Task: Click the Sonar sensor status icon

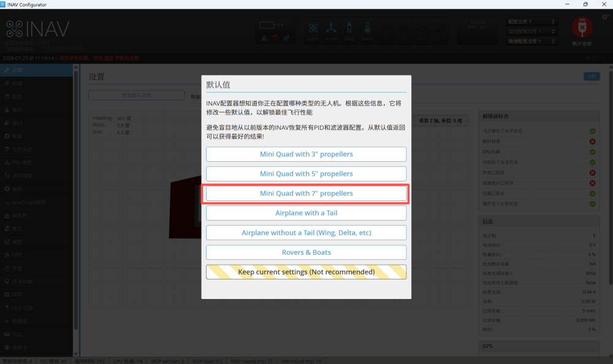Action: coord(421,31)
